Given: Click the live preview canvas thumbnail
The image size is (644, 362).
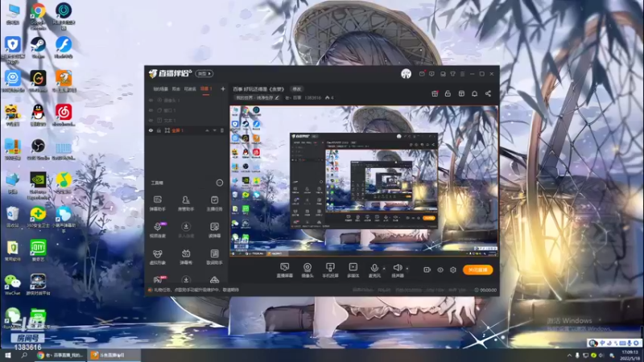Looking at the screenshot, I should pos(364,181).
